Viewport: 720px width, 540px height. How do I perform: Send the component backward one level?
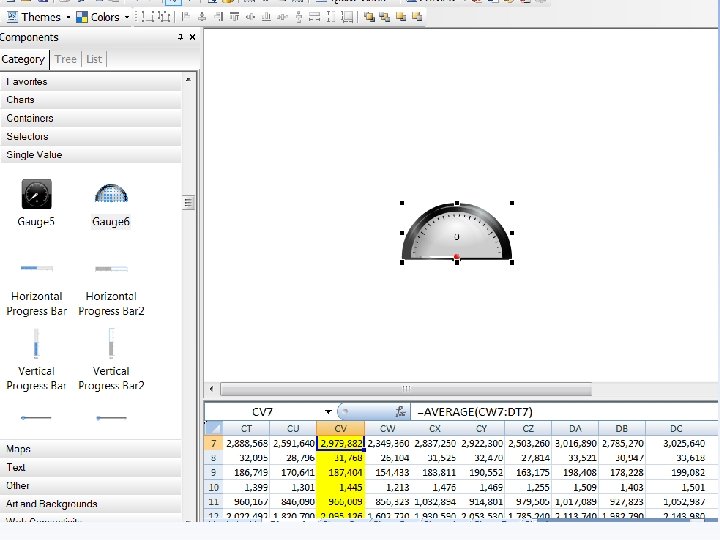point(417,17)
